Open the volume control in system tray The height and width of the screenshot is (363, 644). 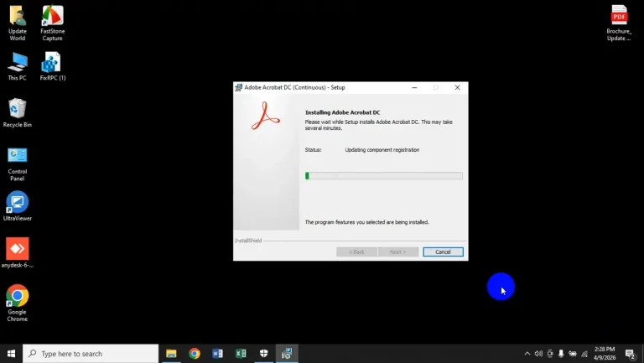click(x=538, y=354)
